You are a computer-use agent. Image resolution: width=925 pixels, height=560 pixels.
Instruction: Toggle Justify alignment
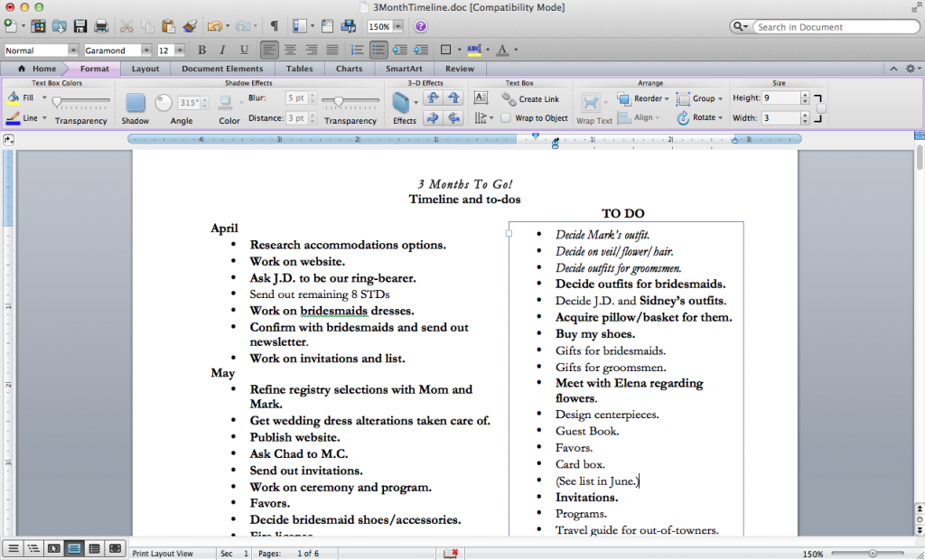pyautogui.click(x=332, y=51)
